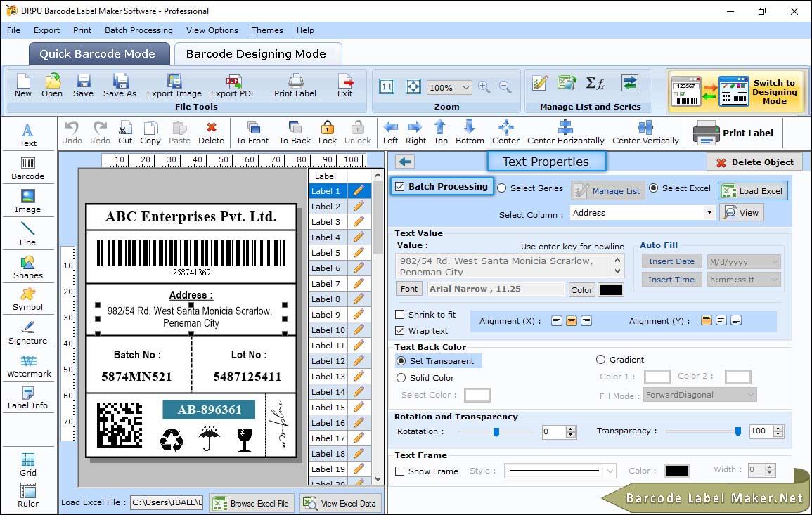The width and height of the screenshot is (812, 515).
Task: Open the formula series icon
Action: (595, 83)
